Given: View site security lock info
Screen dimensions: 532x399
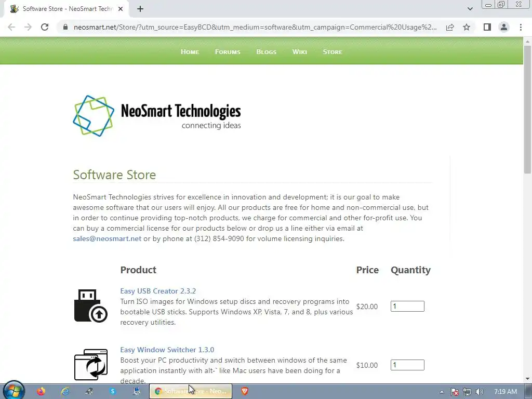Looking at the screenshot, I should tap(65, 27).
